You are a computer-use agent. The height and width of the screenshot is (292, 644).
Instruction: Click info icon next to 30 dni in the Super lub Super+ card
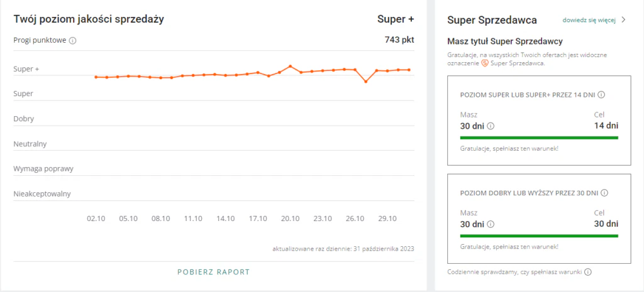[x=491, y=126]
